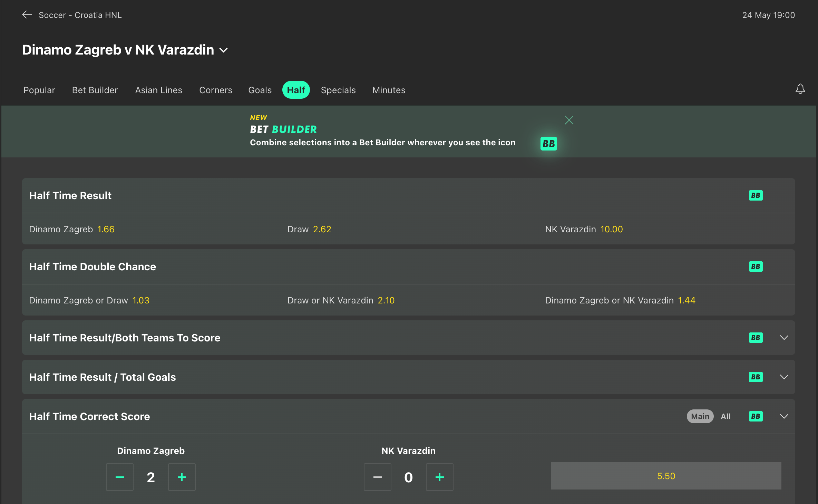Increase Dinamo Zagreb score with plus
This screenshot has height=504, width=818.
point(182,477)
